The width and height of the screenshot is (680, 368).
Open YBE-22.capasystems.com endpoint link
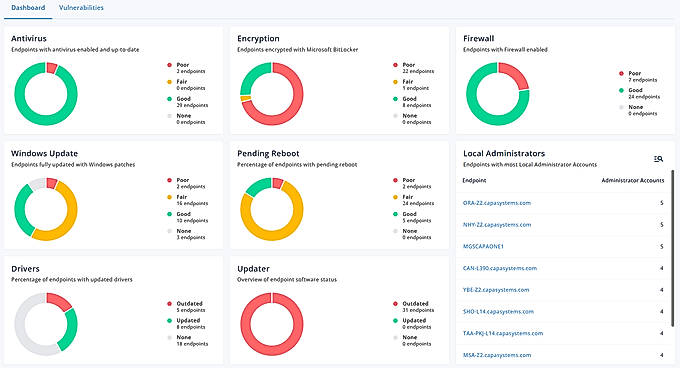coord(496,290)
